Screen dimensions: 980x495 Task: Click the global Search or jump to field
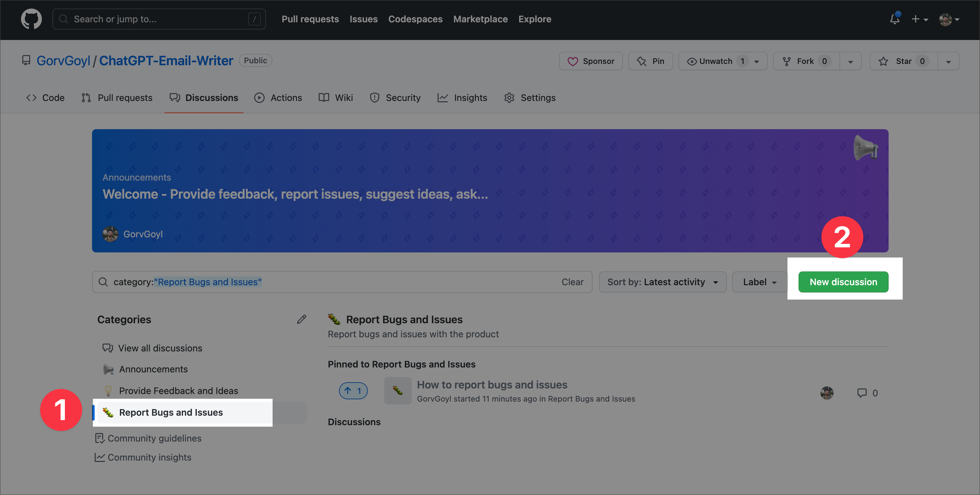tap(159, 19)
